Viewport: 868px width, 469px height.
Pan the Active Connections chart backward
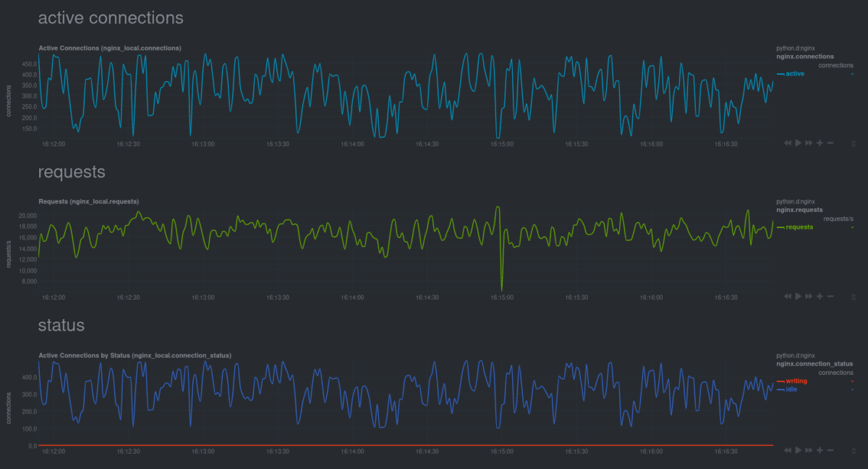(x=788, y=143)
